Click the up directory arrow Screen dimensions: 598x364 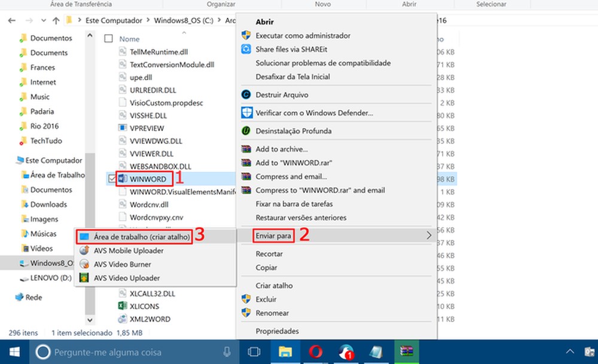(x=56, y=20)
